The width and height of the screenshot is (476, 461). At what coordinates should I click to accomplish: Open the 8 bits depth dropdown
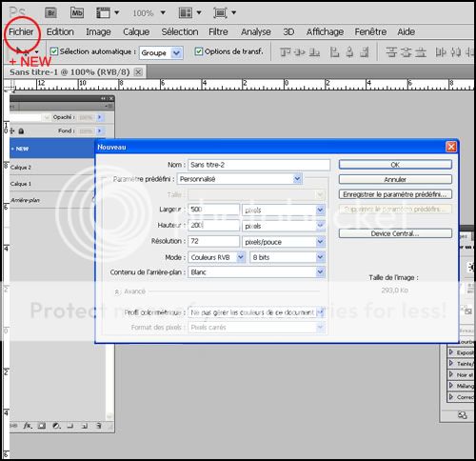click(x=288, y=257)
